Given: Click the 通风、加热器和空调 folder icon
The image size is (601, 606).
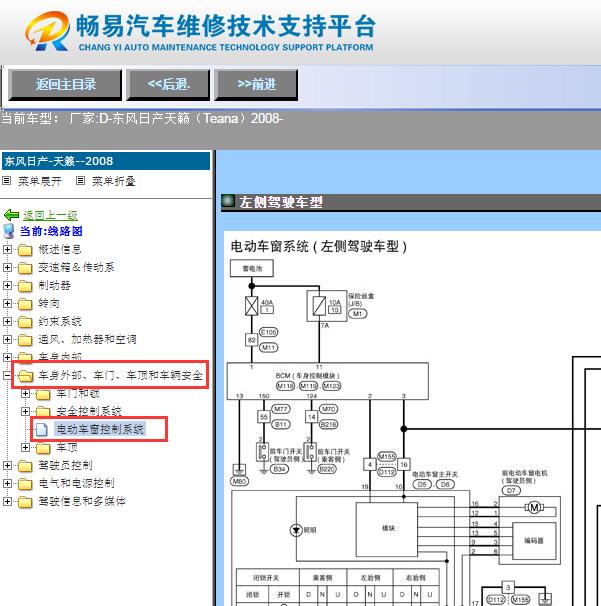Looking at the screenshot, I should [x=25, y=340].
